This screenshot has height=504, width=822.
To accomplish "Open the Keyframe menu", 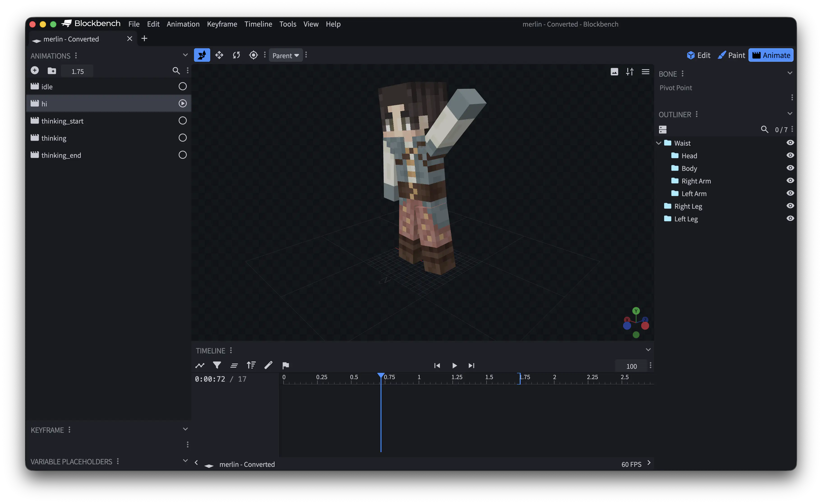I will click(222, 24).
